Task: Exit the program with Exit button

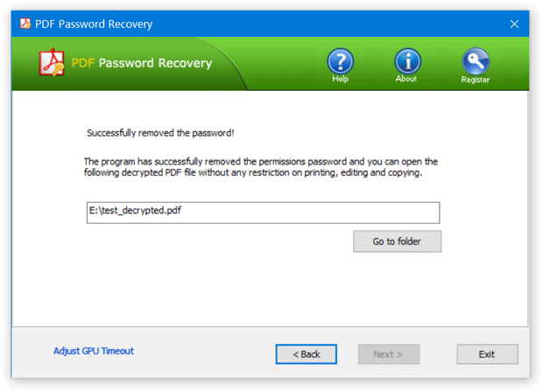Action: pyautogui.click(x=487, y=354)
